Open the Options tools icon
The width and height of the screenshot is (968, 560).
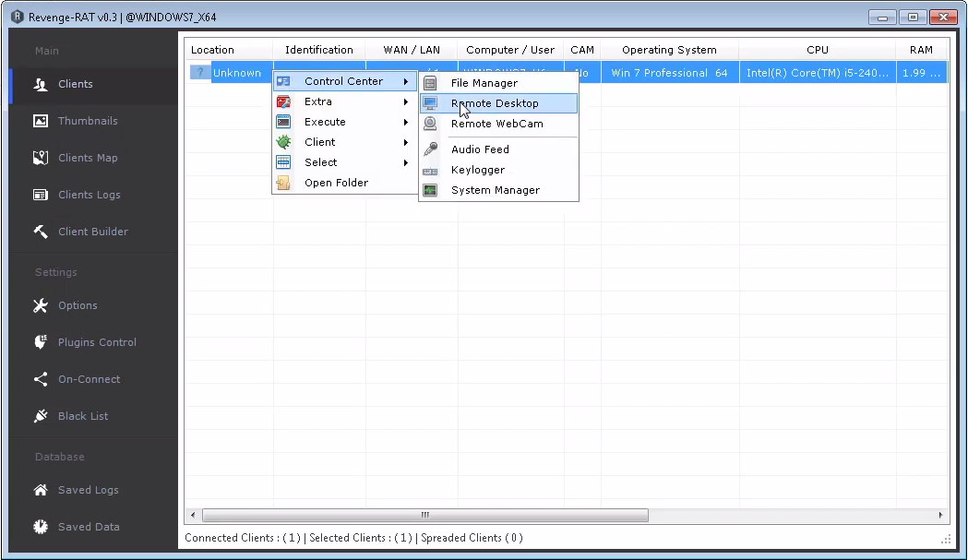click(41, 305)
